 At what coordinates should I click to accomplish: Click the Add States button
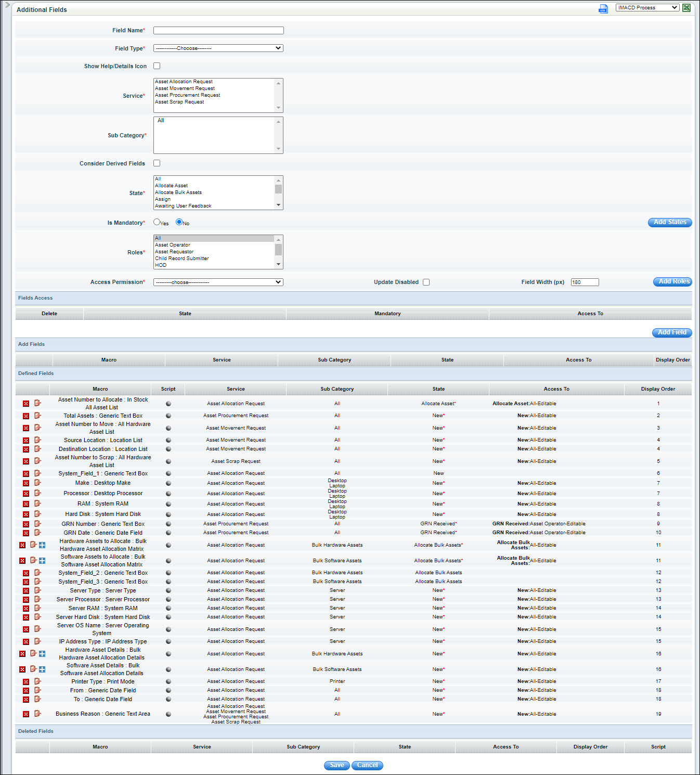coord(669,223)
